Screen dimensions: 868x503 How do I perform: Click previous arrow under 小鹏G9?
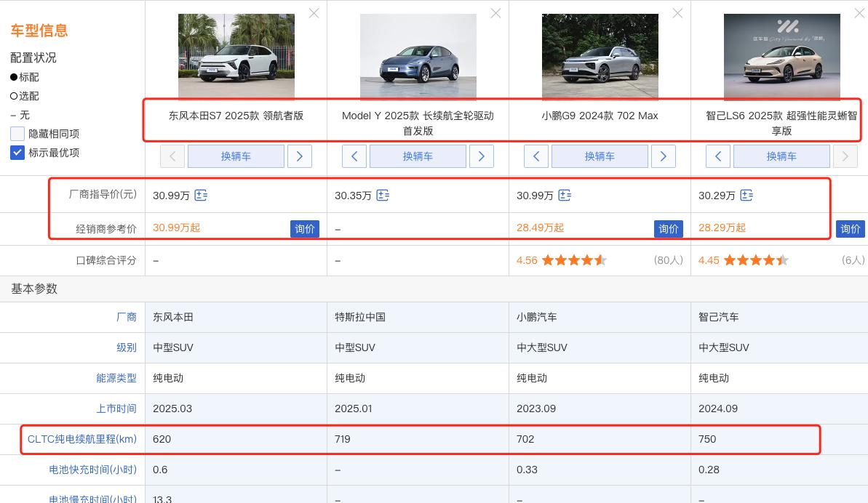click(x=535, y=156)
